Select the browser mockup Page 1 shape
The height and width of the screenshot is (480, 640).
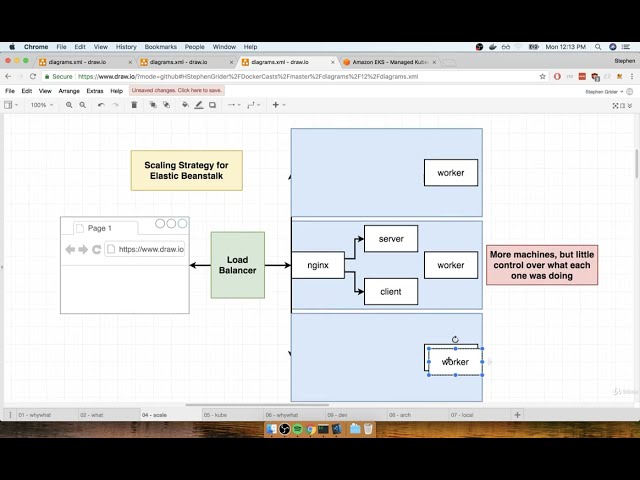(125, 265)
